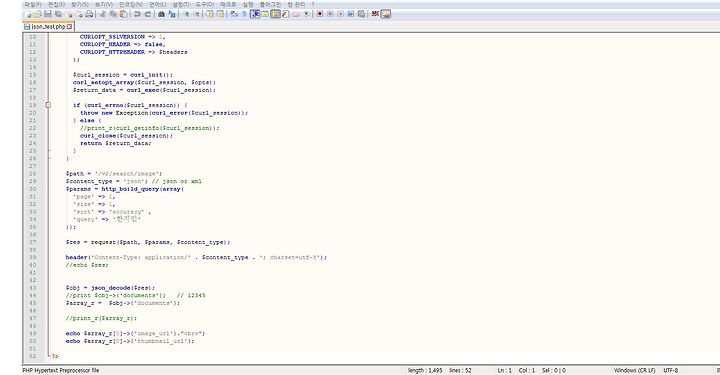Click the Playback macro icon
This screenshot has width=720, height=375.
click(340, 14)
